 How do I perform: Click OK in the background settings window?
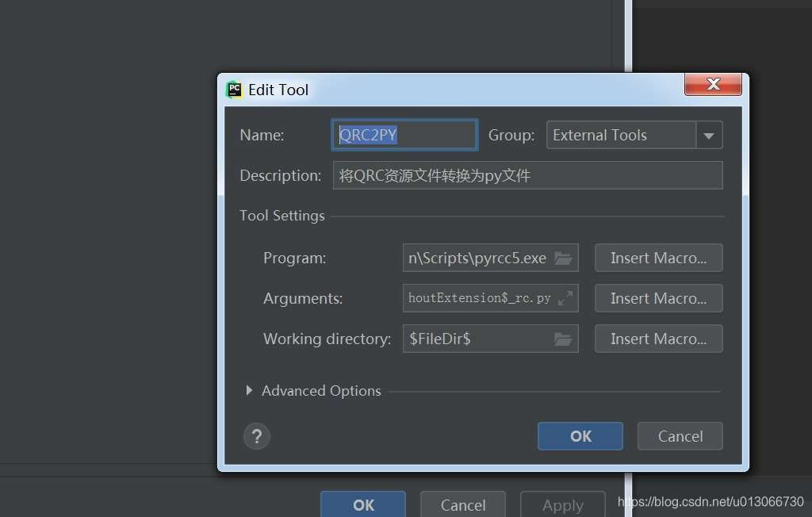tap(363, 504)
